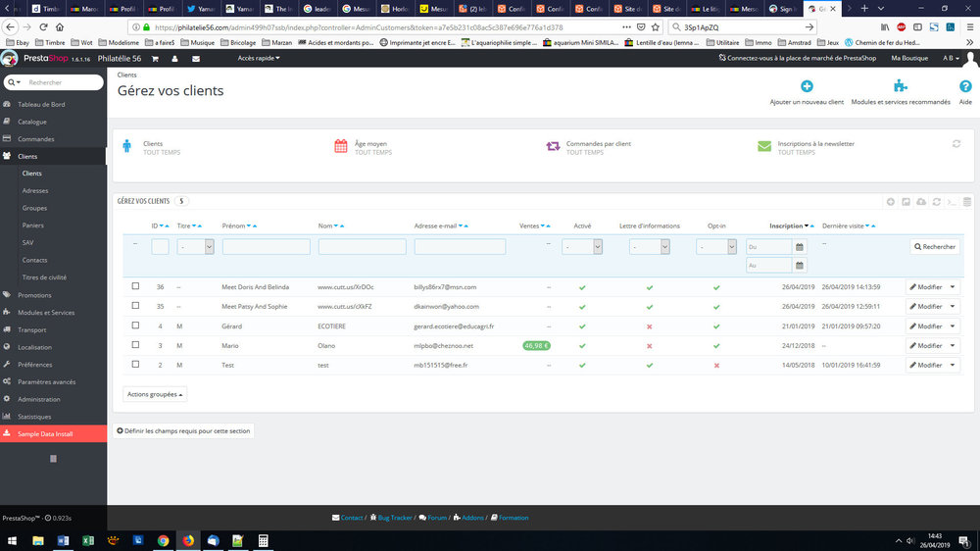Toggle Opt-in red cross for Test row
980x551 pixels.
point(716,366)
